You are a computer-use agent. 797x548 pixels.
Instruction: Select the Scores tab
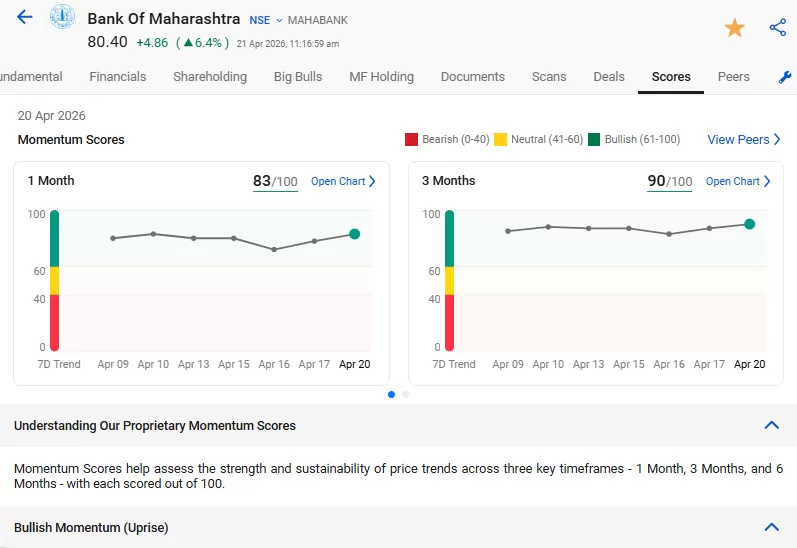tap(671, 77)
